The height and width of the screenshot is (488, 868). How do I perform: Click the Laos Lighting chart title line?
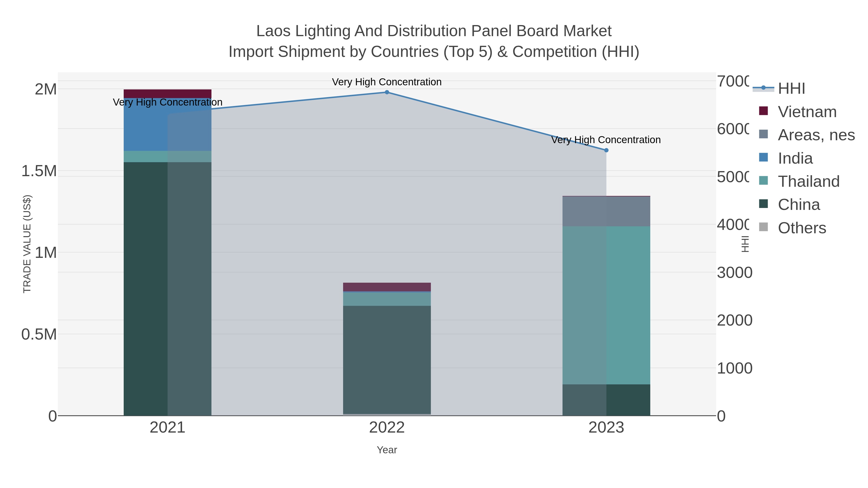(434, 31)
